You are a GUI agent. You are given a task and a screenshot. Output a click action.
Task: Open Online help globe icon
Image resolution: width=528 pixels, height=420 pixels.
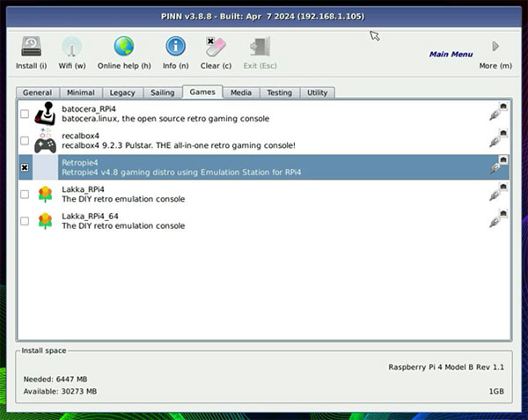point(123,47)
